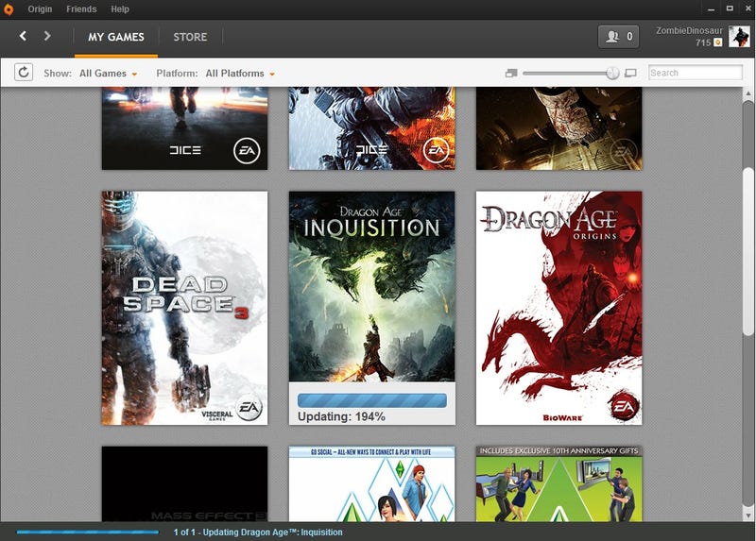This screenshot has height=541, width=756.
Task: Click the Updating Dragon Age Inquisition status link
Action: [x=258, y=533]
